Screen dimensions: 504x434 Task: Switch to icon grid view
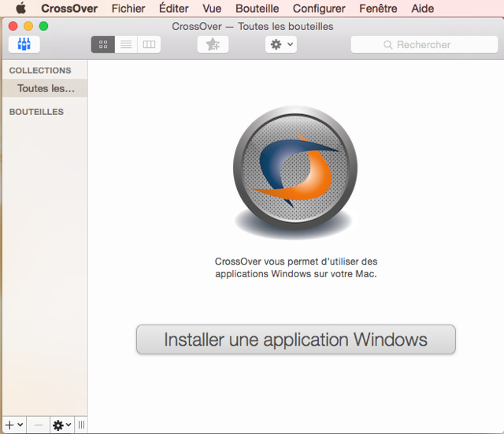(103, 44)
